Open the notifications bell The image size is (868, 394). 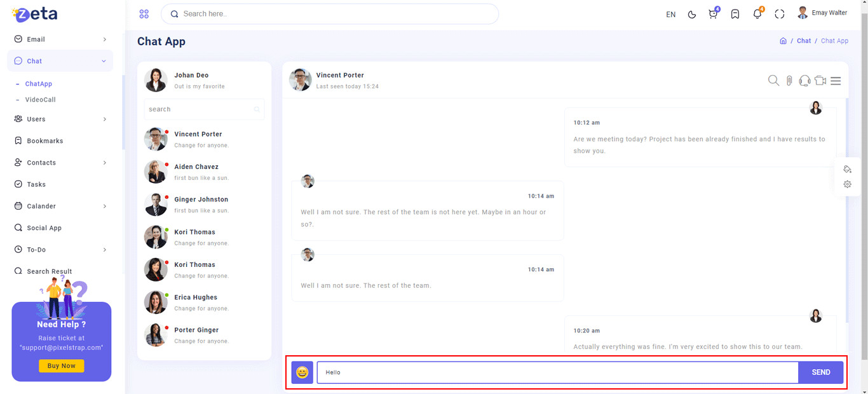[757, 14]
